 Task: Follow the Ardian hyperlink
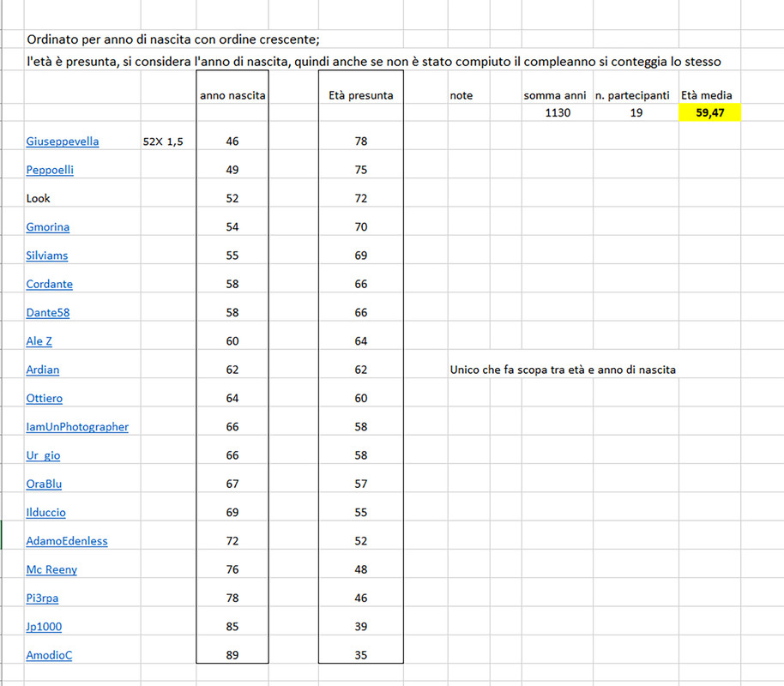coord(43,370)
